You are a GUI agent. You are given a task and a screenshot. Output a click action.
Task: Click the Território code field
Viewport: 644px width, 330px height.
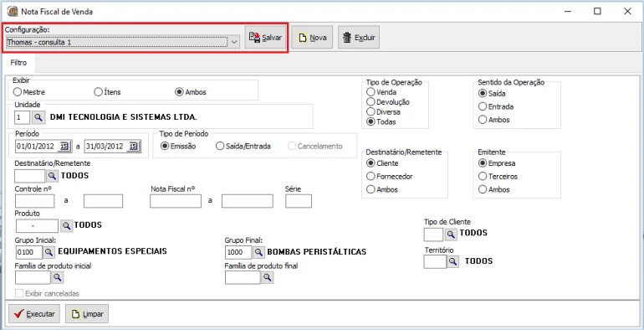[435, 261]
